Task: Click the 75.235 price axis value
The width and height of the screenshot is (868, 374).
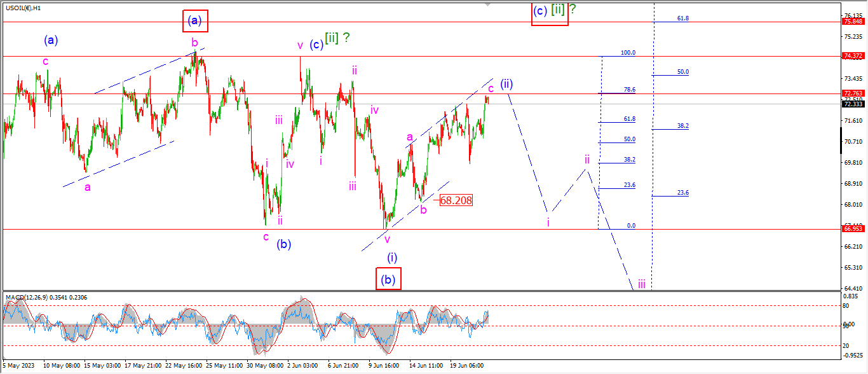Action: coord(854,36)
